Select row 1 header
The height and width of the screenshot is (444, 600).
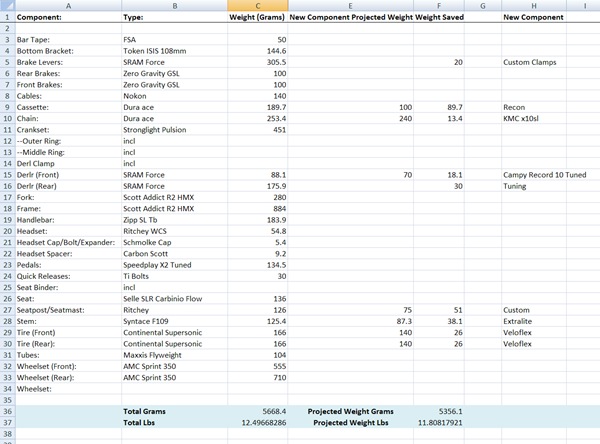(8, 17)
